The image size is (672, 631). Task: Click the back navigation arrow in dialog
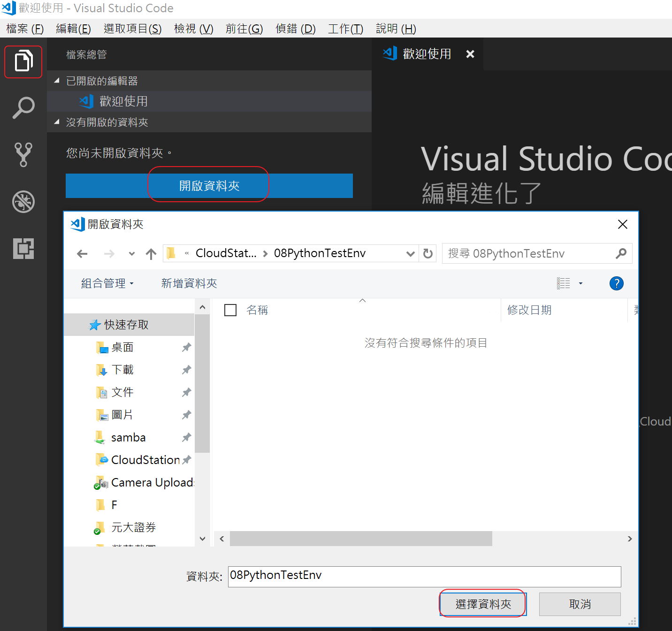click(x=82, y=253)
